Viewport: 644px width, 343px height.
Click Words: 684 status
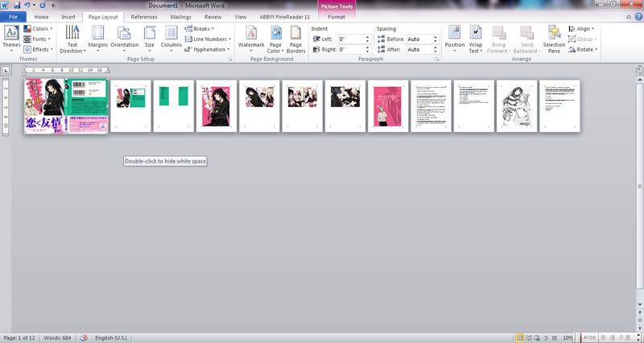pos(57,337)
